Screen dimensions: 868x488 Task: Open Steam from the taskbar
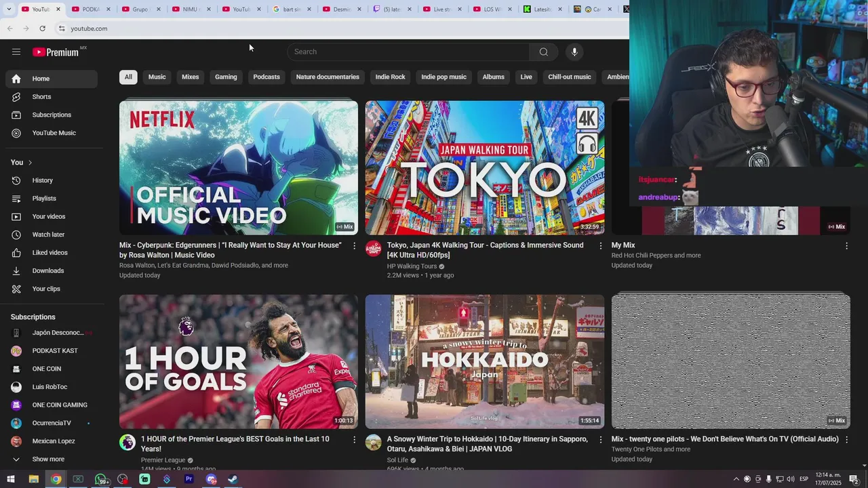(233, 479)
